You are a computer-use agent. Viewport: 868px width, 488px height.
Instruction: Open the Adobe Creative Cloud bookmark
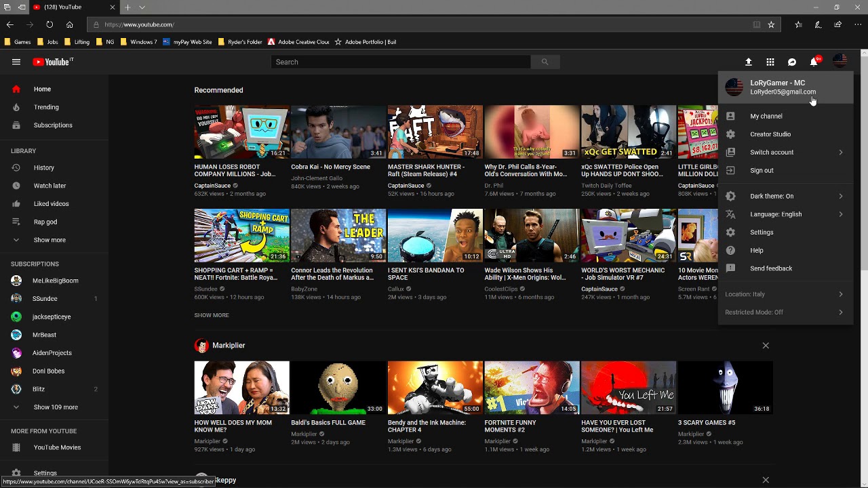[298, 42]
